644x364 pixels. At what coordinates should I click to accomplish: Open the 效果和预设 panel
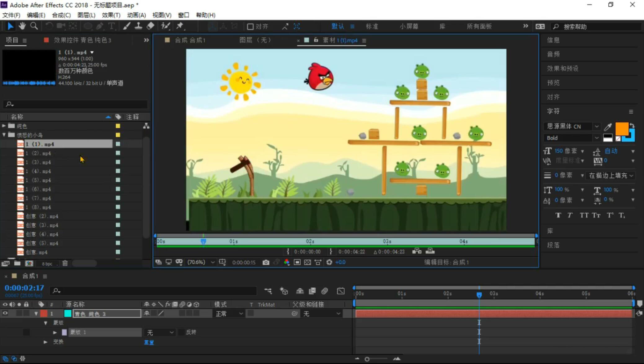coord(562,69)
